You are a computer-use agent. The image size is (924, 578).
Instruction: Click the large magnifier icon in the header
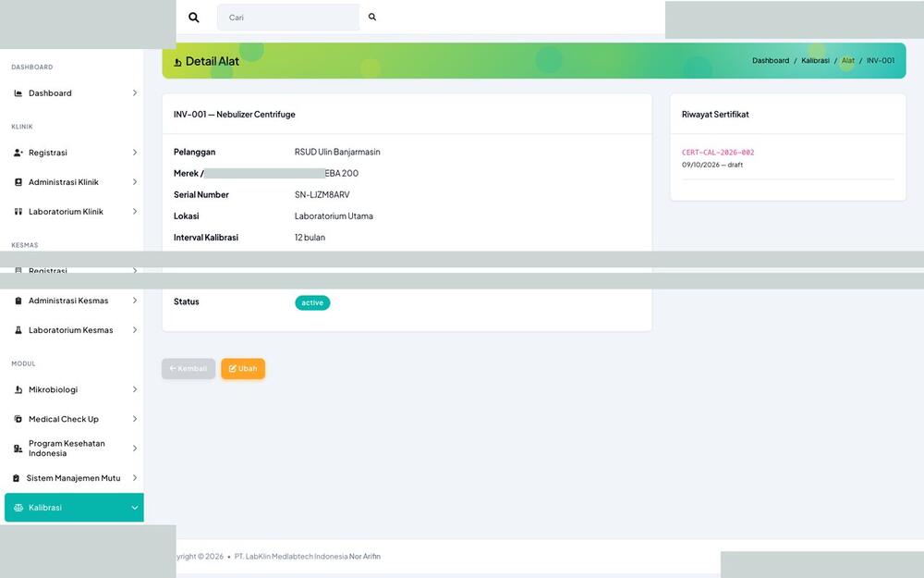click(193, 18)
